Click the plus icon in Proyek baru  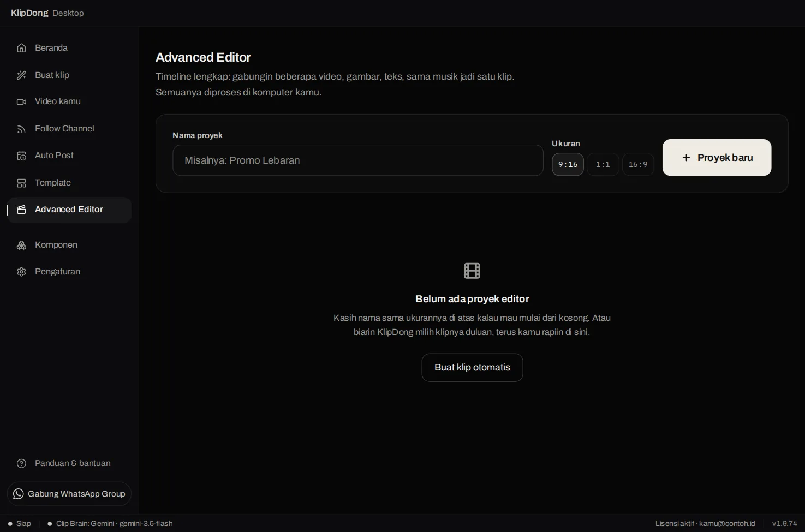(x=686, y=158)
